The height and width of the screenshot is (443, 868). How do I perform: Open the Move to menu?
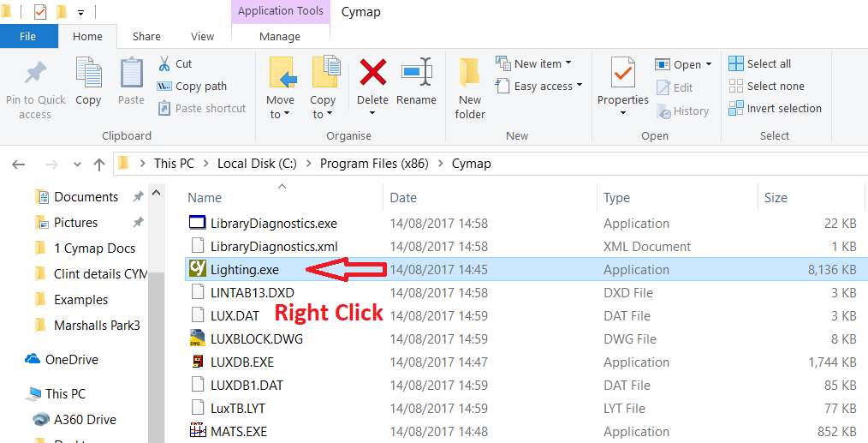pyautogui.click(x=280, y=88)
